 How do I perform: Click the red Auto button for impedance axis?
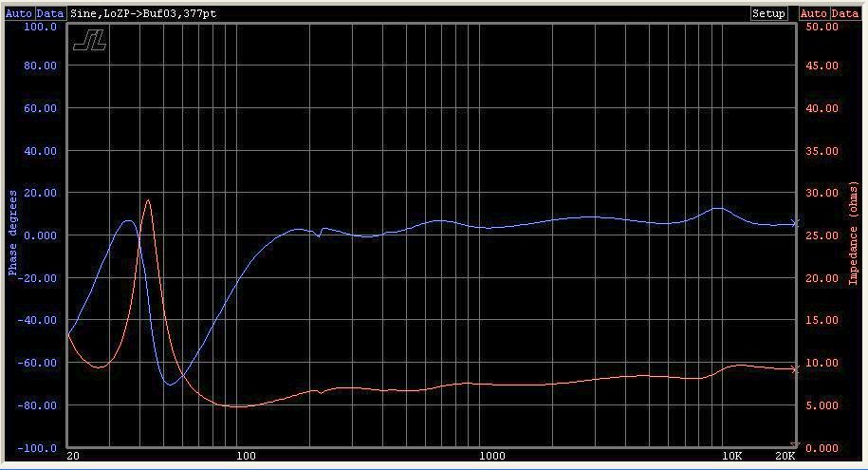click(x=813, y=13)
